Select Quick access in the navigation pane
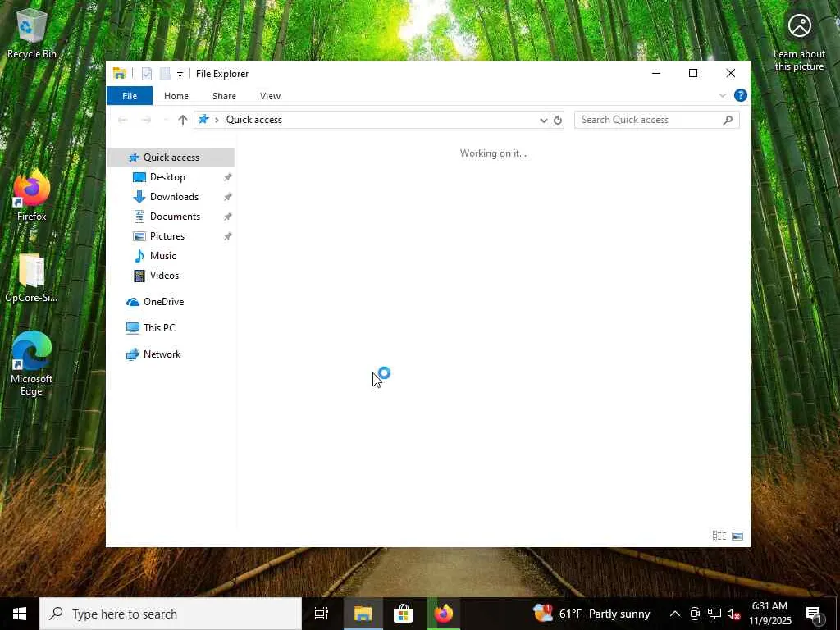The width and height of the screenshot is (840, 630). [x=171, y=157]
